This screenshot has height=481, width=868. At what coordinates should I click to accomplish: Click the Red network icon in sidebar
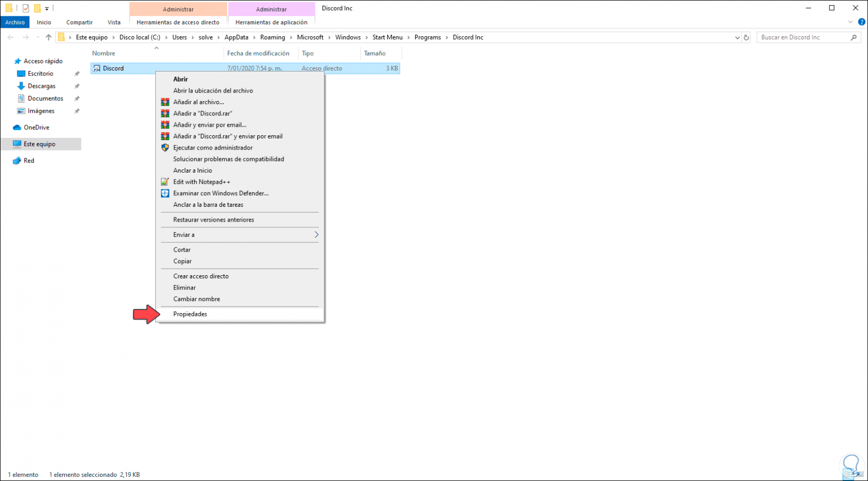tap(17, 161)
